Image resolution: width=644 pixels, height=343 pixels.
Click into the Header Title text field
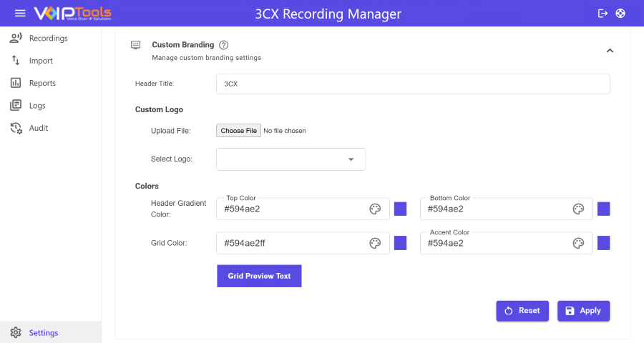[x=412, y=84]
